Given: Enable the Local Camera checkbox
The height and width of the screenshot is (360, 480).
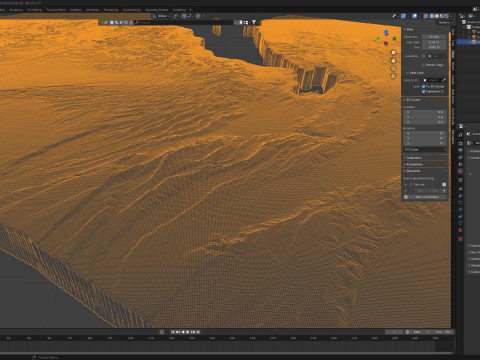Looking at the screenshot, I should click(x=423, y=56).
